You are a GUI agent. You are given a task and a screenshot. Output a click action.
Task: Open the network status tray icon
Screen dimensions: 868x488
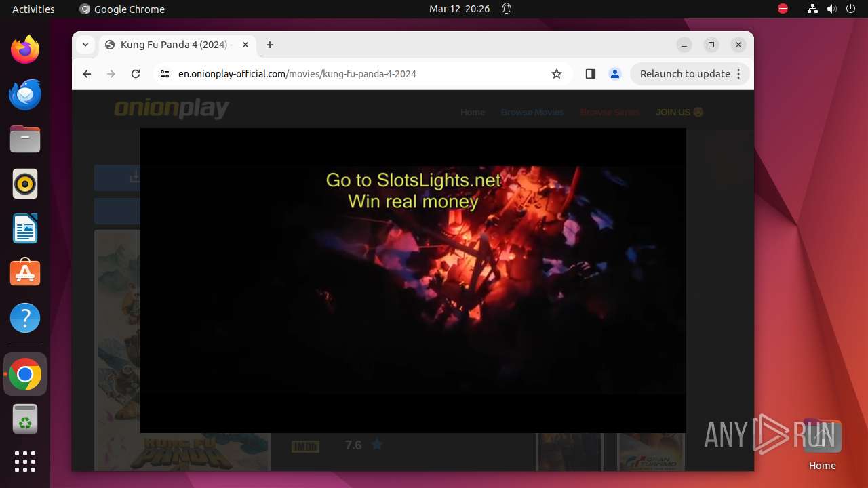coord(812,9)
